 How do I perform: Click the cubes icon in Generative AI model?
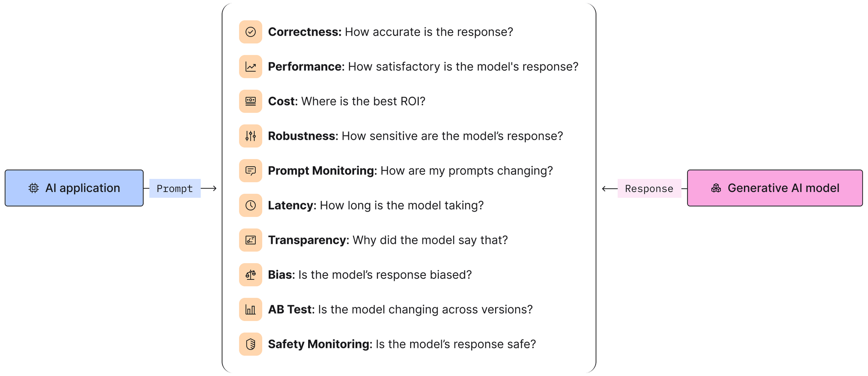click(716, 188)
